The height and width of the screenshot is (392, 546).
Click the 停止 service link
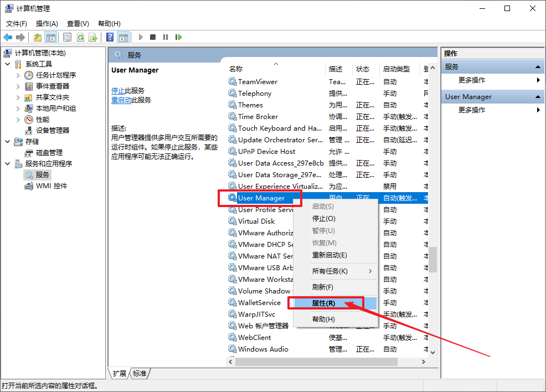point(118,90)
